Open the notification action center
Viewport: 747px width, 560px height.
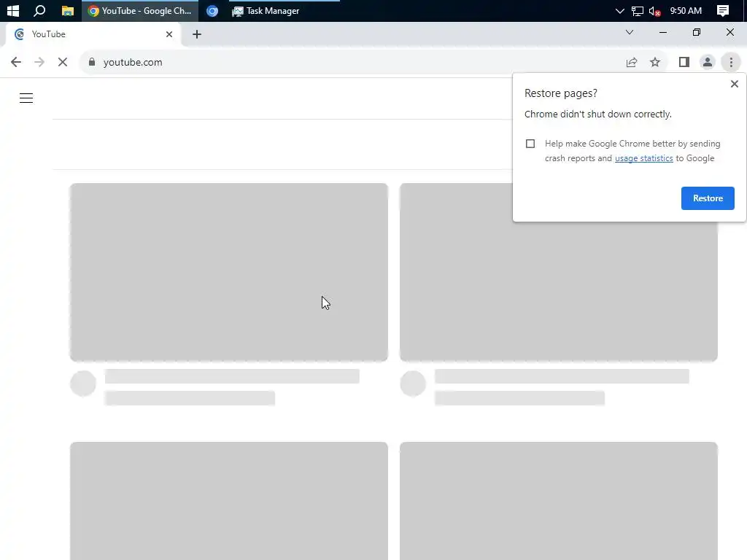pos(723,10)
